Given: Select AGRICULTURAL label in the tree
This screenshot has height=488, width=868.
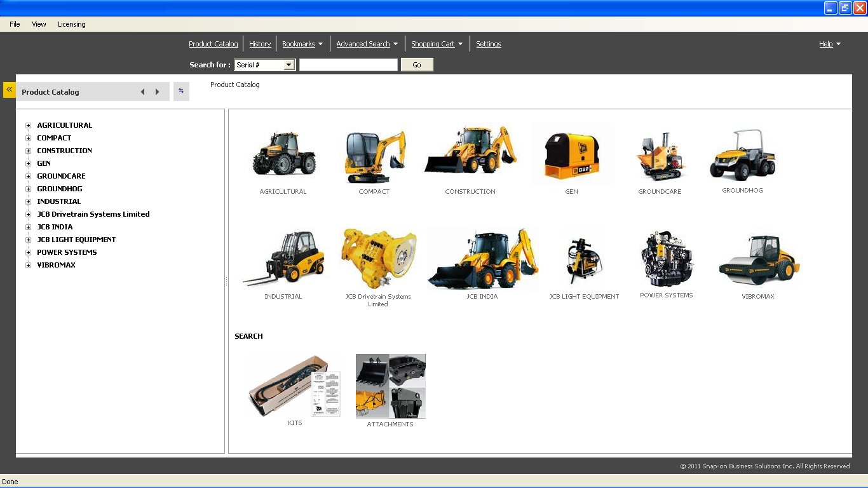Looking at the screenshot, I should tap(65, 125).
